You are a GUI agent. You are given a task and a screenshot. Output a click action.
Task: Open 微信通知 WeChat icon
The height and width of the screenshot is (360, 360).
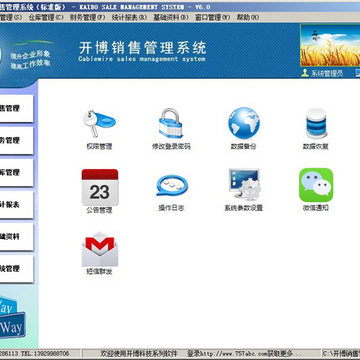[316, 185]
